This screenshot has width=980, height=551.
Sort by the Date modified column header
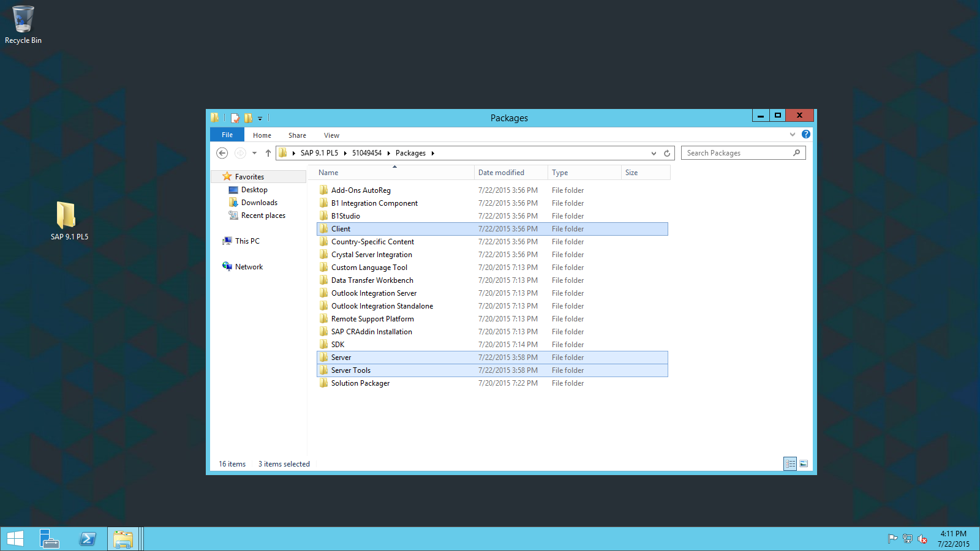click(x=511, y=173)
